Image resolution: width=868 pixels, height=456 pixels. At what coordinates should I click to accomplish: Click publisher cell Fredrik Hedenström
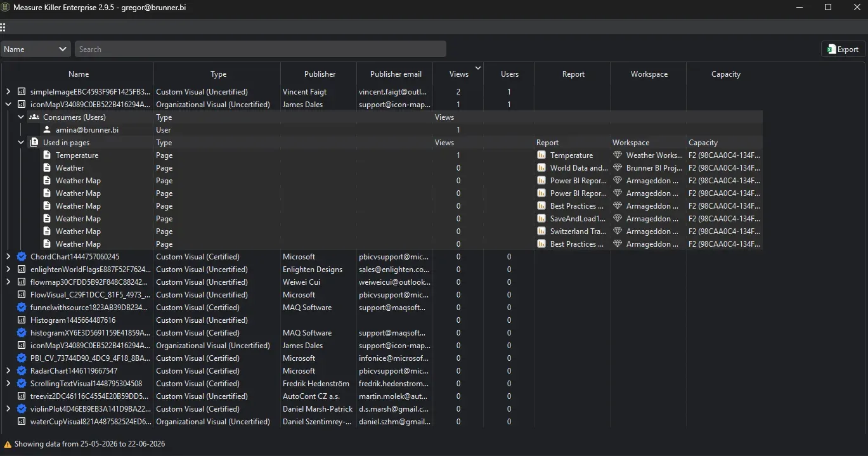tap(318, 384)
